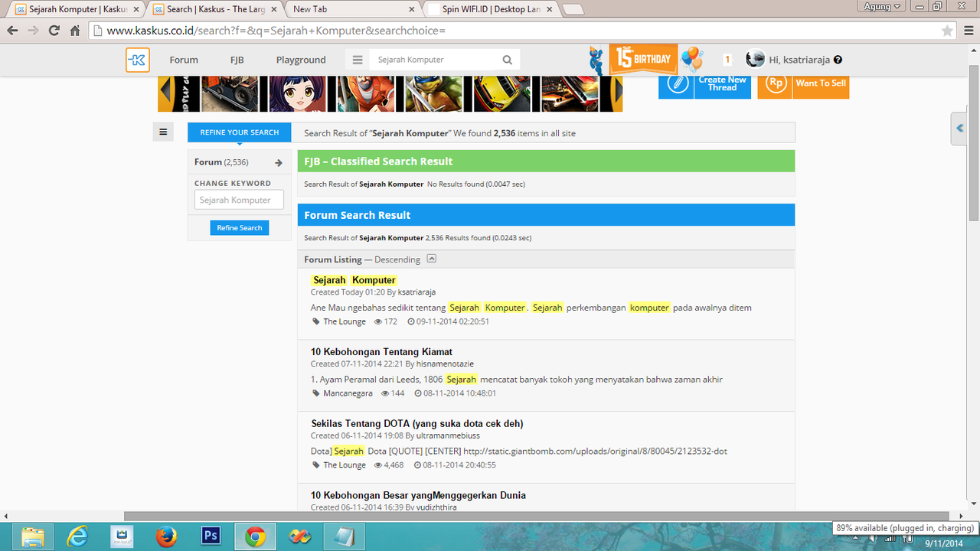Click Hi, ksatriaraja user link

(799, 60)
